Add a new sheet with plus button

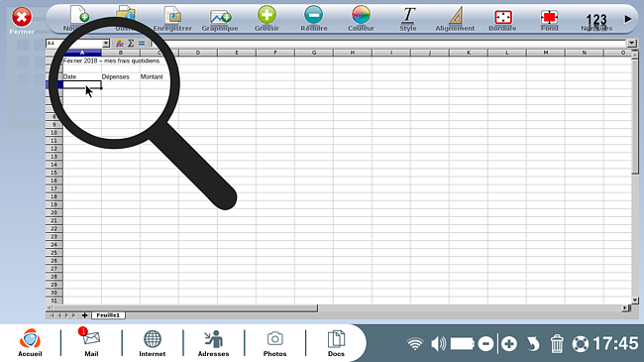84,315
